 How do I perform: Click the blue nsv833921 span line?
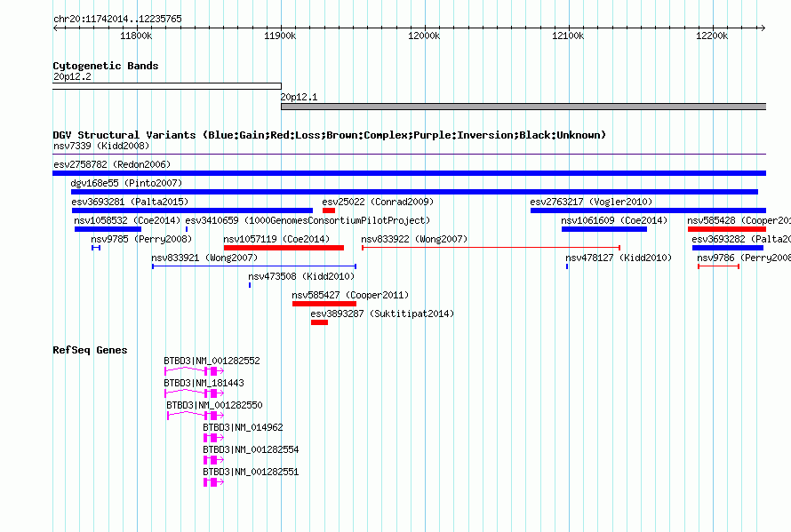click(254, 266)
